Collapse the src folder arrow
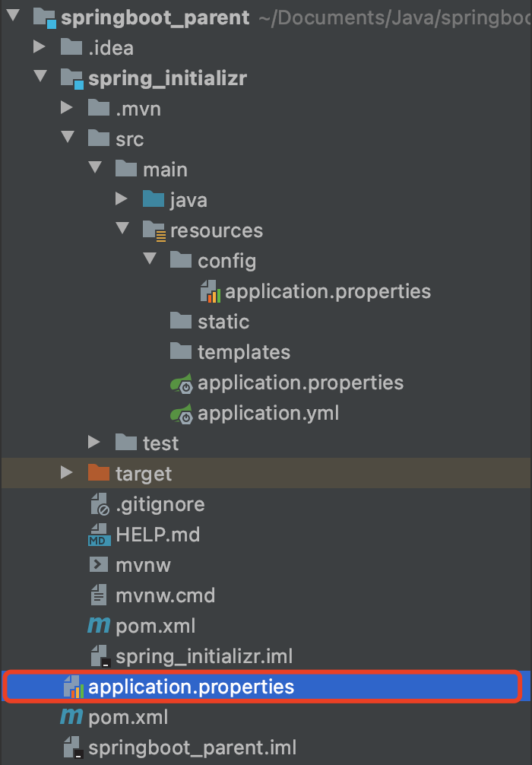 [x=68, y=137]
